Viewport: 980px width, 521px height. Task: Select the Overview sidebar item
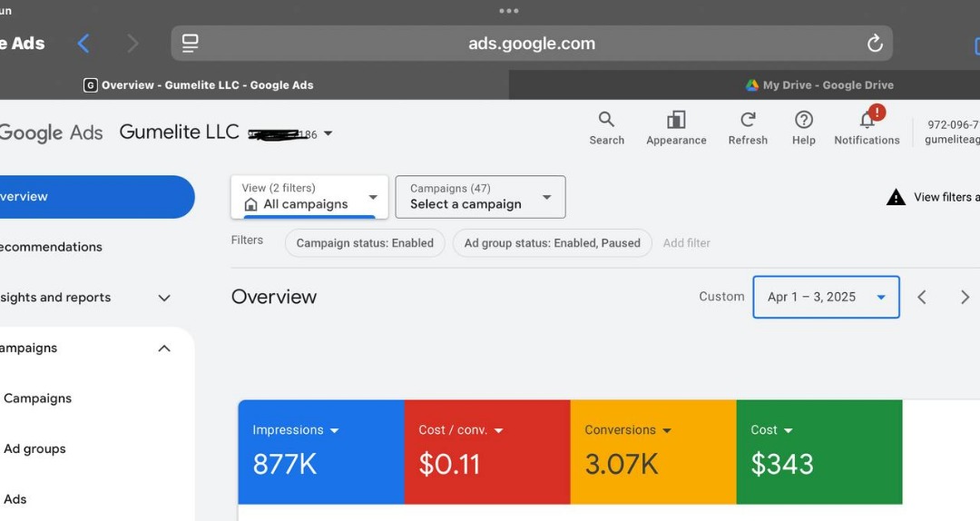pyautogui.click(x=96, y=196)
